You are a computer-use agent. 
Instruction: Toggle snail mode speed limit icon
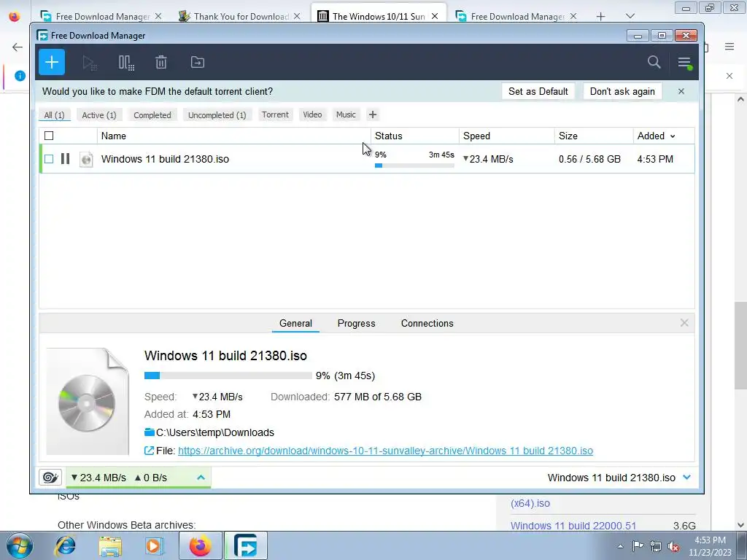pyautogui.click(x=50, y=477)
